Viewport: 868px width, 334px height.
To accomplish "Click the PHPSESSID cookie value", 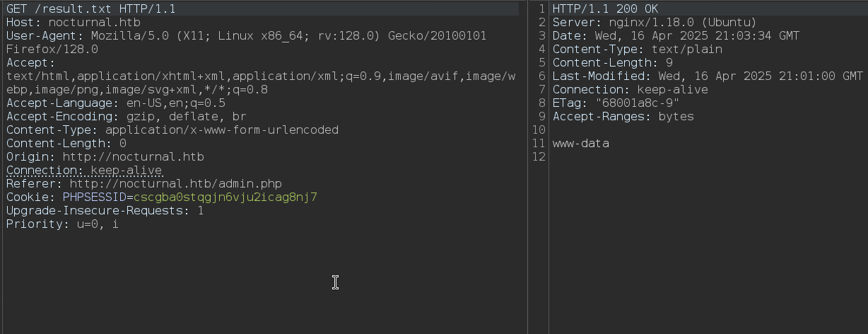I will click(225, 197).
